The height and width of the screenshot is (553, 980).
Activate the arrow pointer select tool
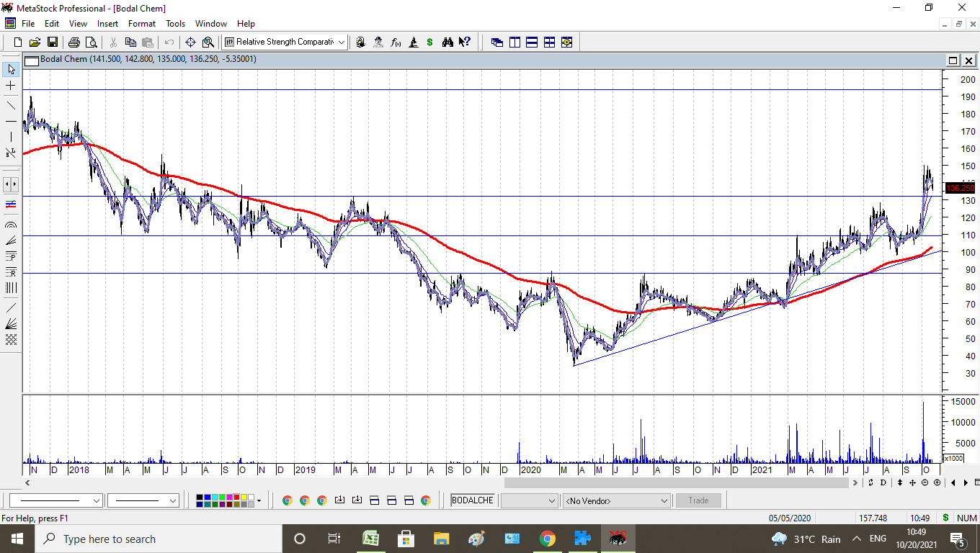tap(11, 70)
